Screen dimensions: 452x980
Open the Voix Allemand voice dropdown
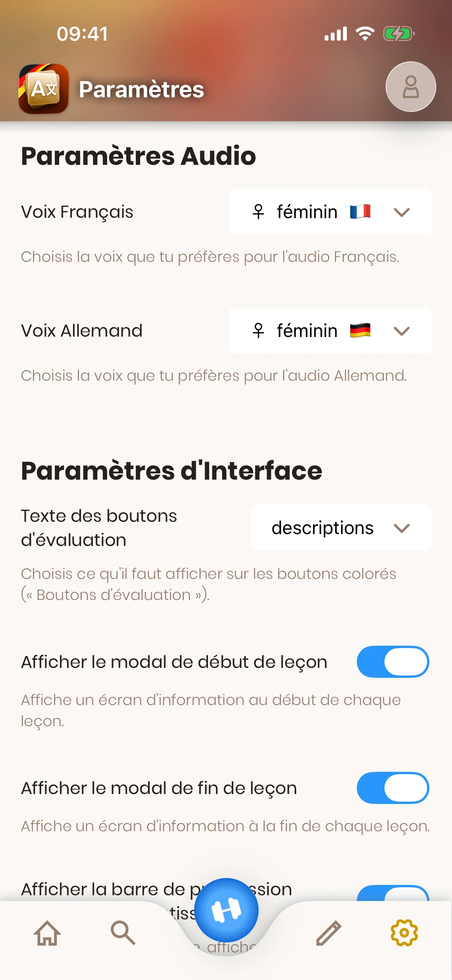330,331
